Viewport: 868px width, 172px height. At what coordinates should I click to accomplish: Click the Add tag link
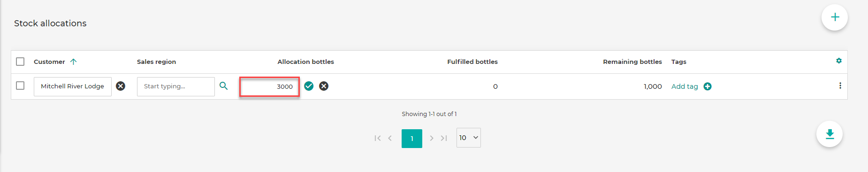[x=685, y=86]
